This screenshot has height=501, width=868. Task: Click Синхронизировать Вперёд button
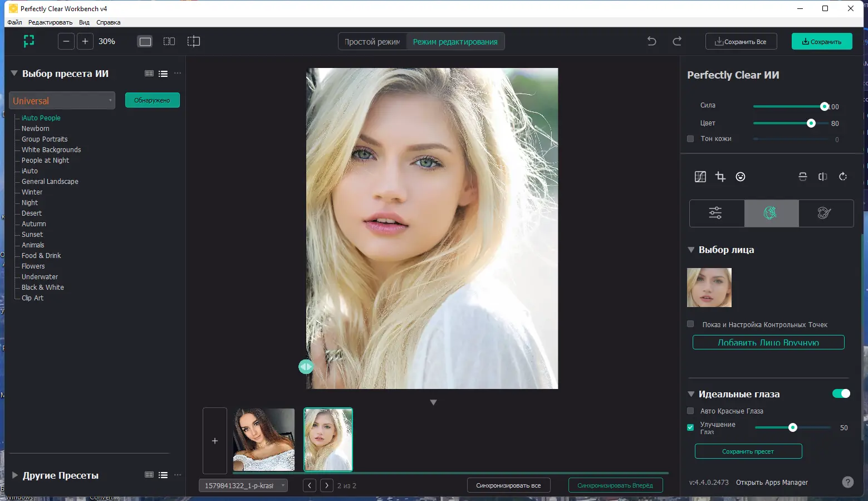pyautogui.click(x=615, y=485)
